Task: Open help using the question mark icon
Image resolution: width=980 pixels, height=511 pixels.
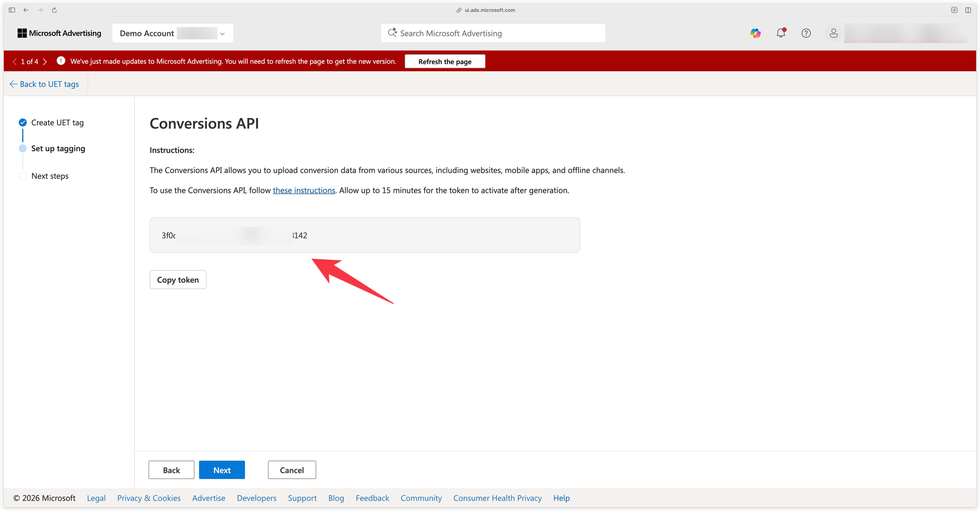Action: (x=806, y=33)
